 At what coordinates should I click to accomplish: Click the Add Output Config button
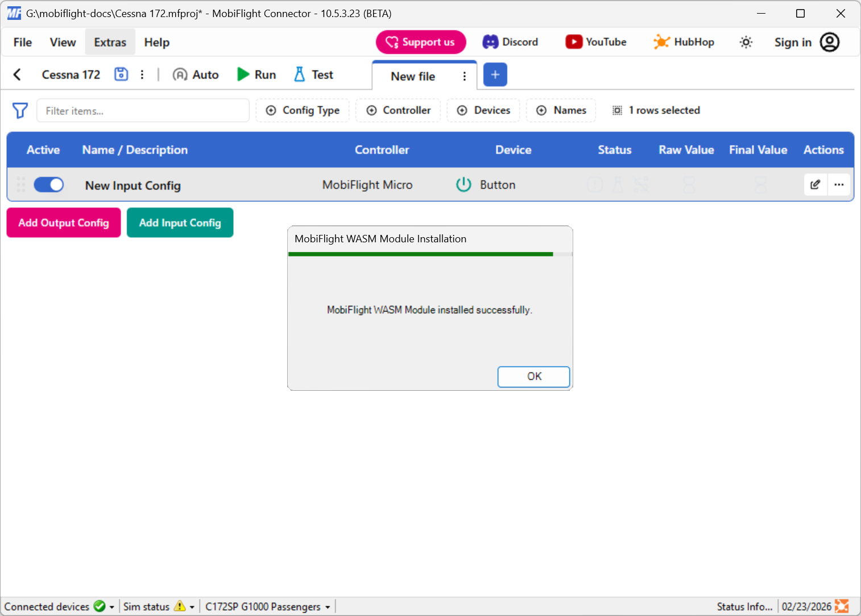coord(63,222)
